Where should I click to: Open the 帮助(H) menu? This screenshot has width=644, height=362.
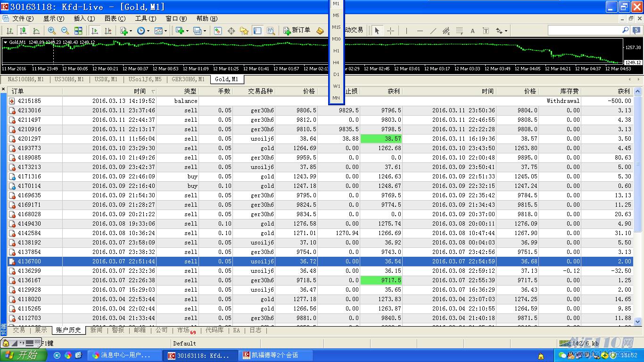[x=207, y=18]
